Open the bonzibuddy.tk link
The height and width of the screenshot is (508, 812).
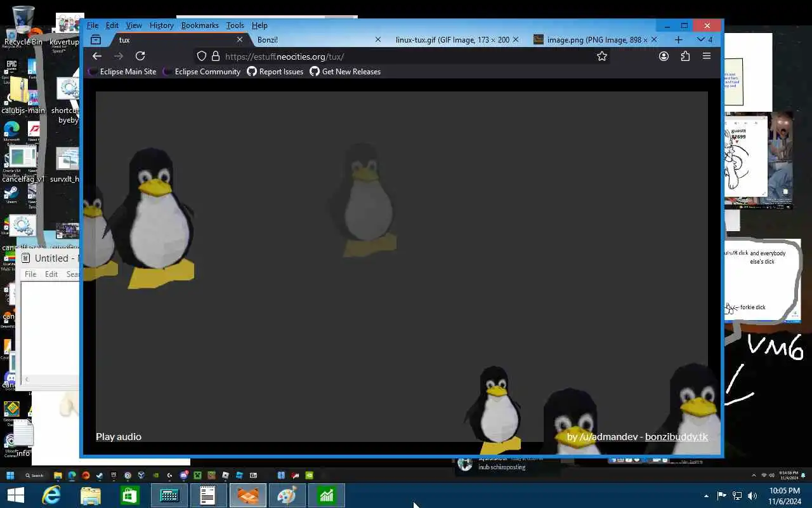(676, 436)
